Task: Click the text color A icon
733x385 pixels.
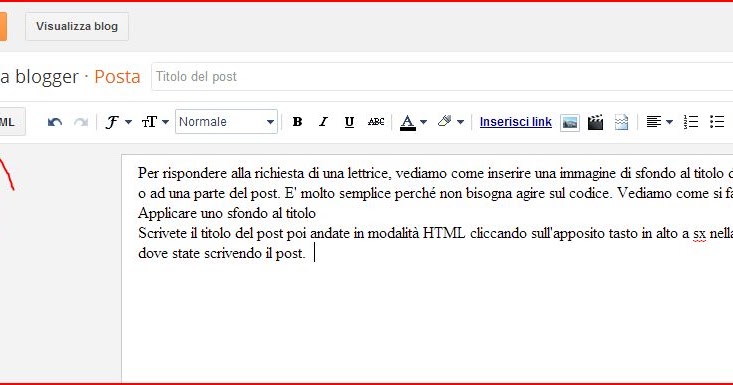Action: click(x=408, y=122)
